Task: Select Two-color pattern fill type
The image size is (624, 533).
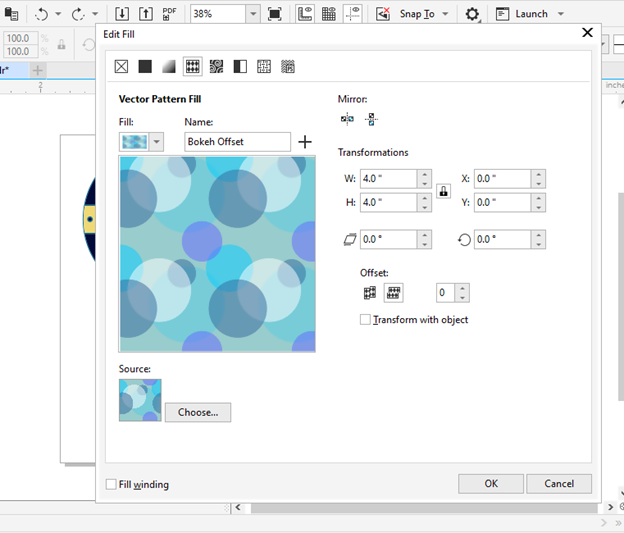Action: point(240,67)
